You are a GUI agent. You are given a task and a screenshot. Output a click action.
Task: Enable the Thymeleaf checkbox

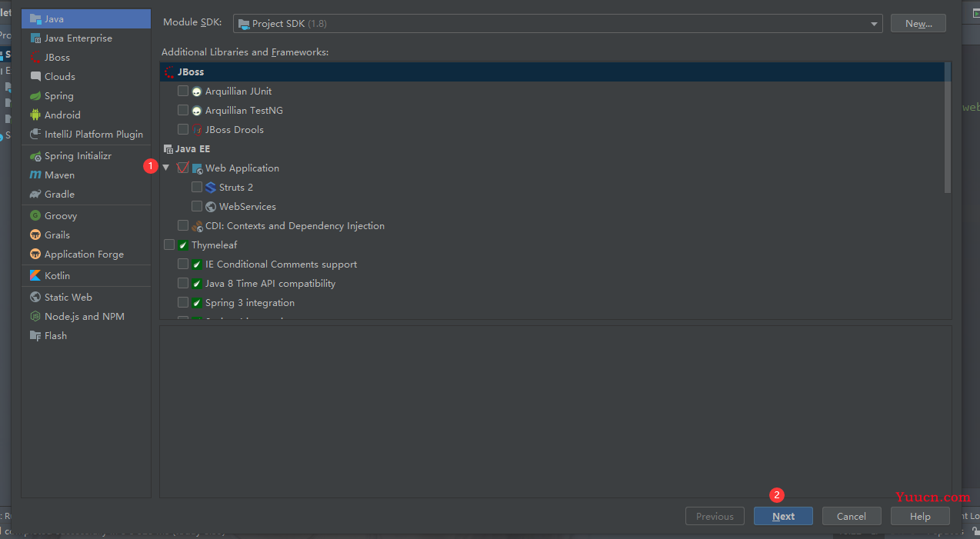pyautogui.click(x=169, y=245)
